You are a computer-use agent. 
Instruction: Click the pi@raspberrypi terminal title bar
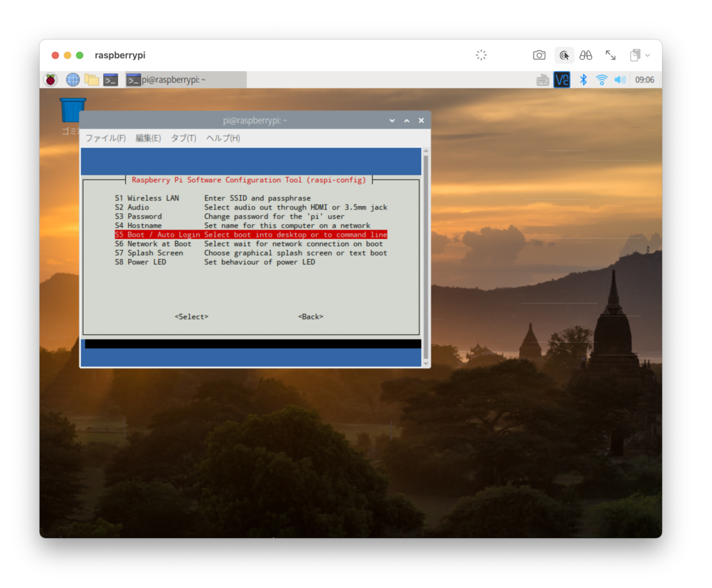255,120
